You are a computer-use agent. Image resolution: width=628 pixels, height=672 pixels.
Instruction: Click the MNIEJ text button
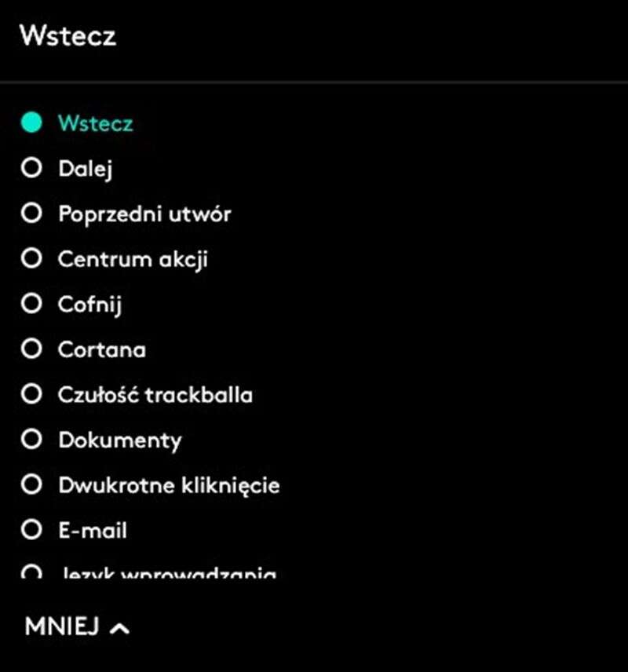pos(62,626)
